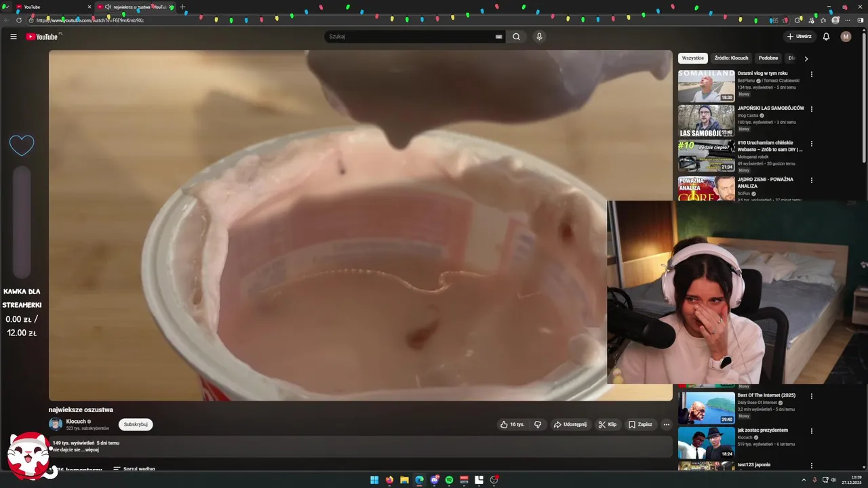Share the video with Udostępnij

[x=570, y=424]
